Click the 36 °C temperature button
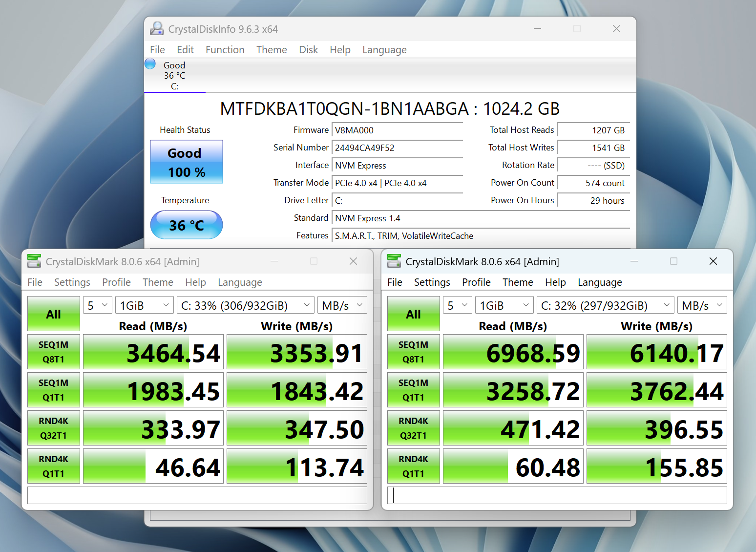 [187, 225]
